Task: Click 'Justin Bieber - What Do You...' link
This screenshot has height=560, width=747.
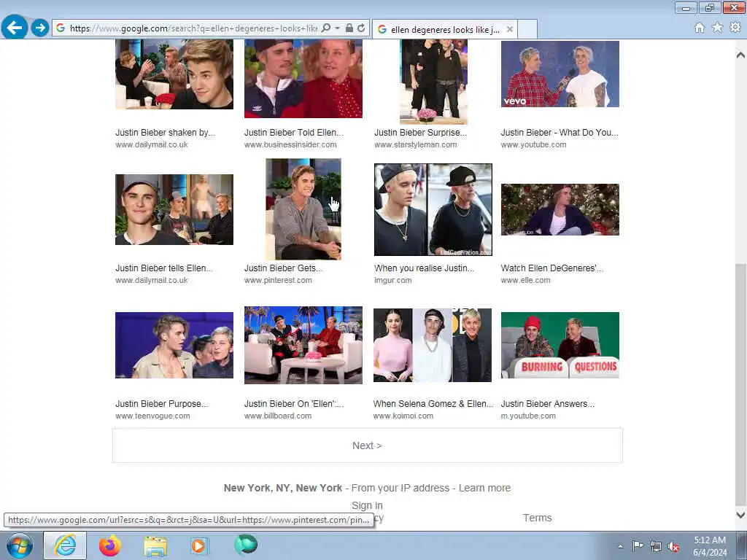Action: [560, 133]
